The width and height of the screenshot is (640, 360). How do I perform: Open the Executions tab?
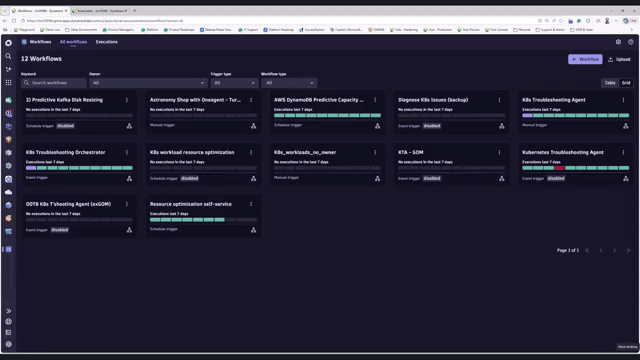[107, 42]
